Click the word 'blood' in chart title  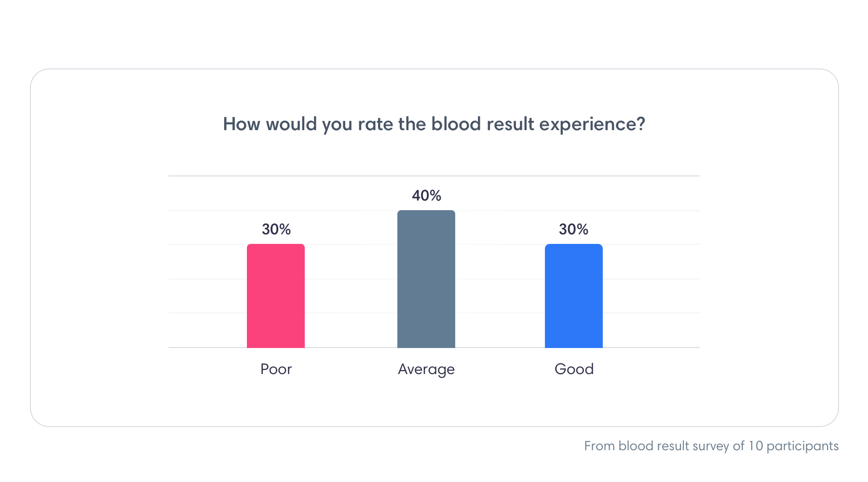pyautogui.click(x=456, y=124)
